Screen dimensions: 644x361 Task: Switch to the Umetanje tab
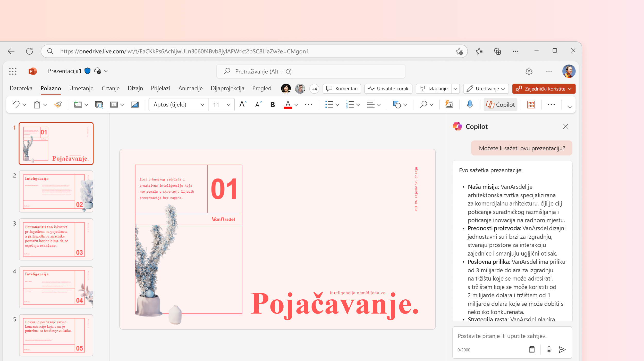(x=81, y=88)
